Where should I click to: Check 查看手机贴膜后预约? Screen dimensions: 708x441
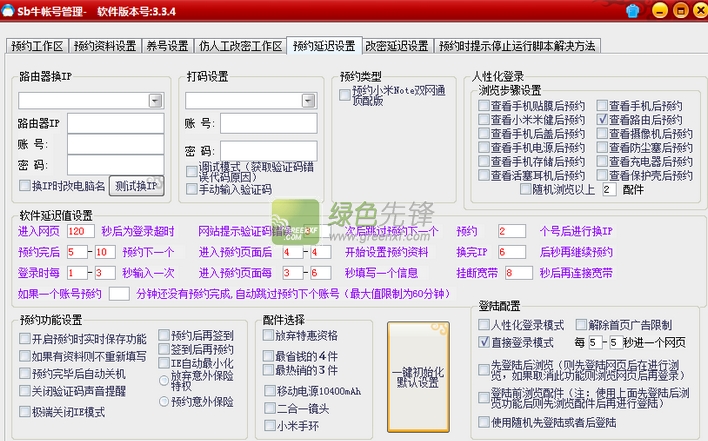coord(484,106)
